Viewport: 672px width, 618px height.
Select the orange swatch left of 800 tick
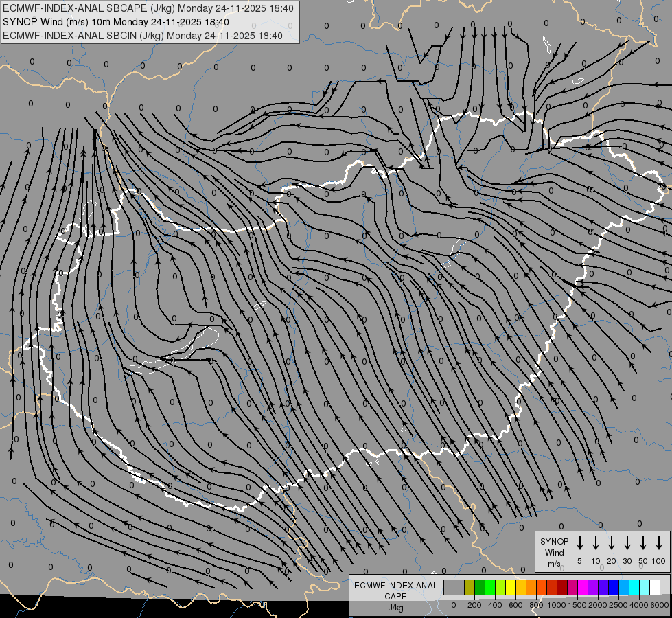tap(531, 587)
